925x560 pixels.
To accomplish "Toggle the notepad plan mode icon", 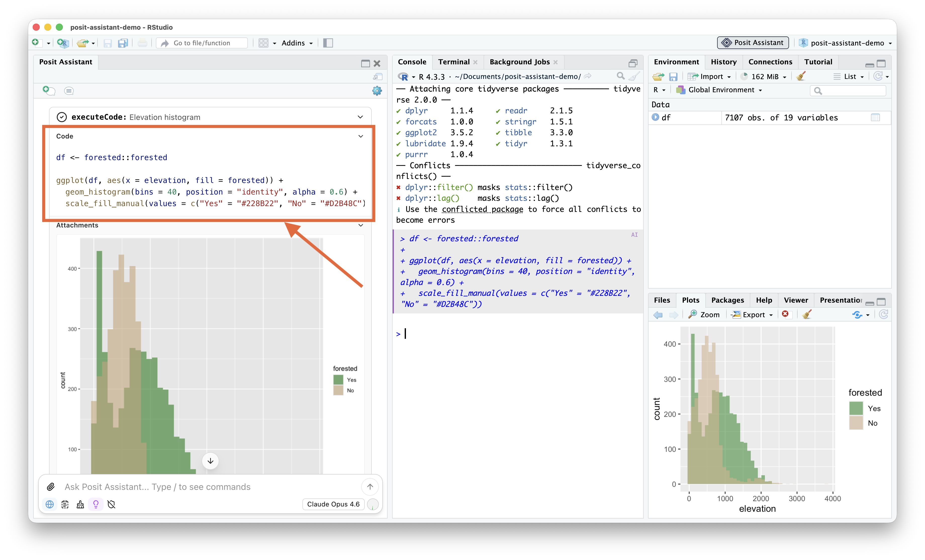I will click(65, 504).
